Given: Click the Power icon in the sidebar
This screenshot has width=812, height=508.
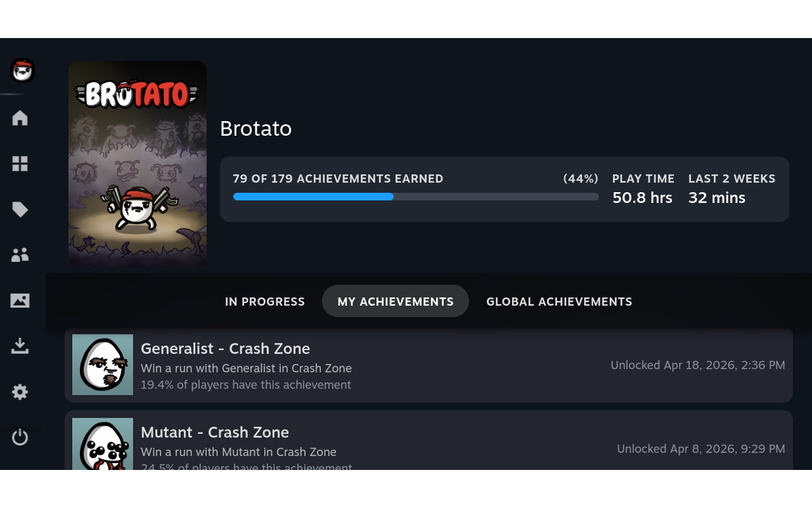Looking at the screenshot, I should [20, 438].
